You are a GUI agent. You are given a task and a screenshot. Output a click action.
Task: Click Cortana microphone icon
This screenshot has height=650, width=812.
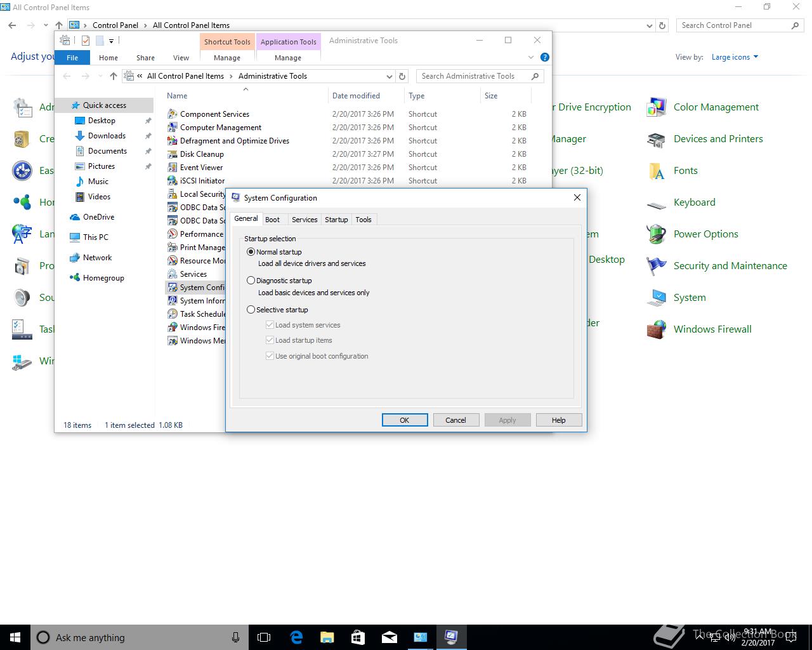tap(235, 637)
